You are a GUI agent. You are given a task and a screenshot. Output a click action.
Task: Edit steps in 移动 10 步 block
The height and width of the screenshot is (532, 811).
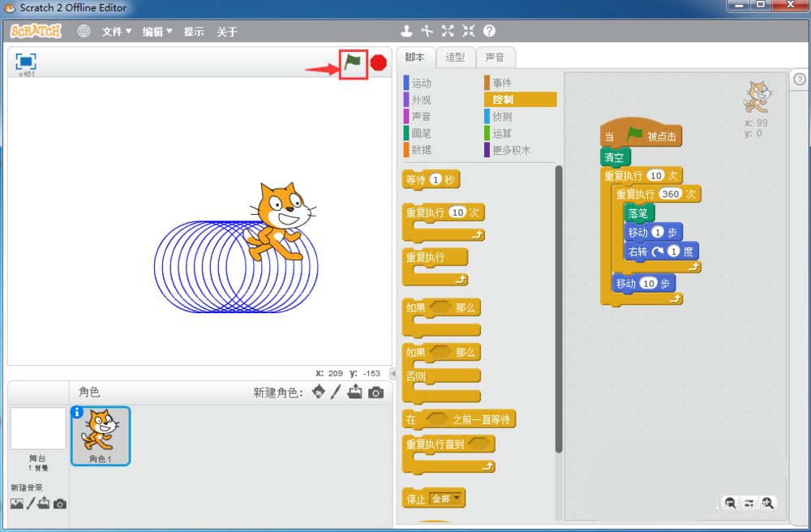[x=649, y=283]
